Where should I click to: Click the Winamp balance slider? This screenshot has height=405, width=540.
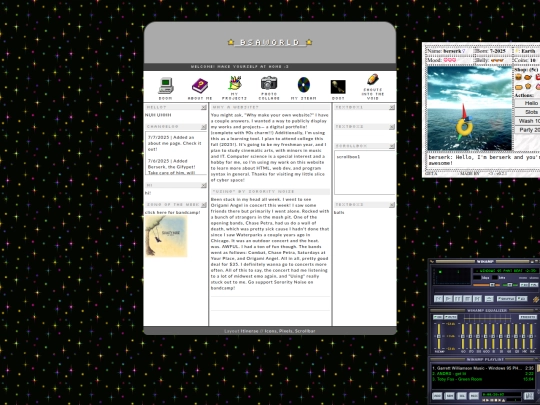click(510, 285)
